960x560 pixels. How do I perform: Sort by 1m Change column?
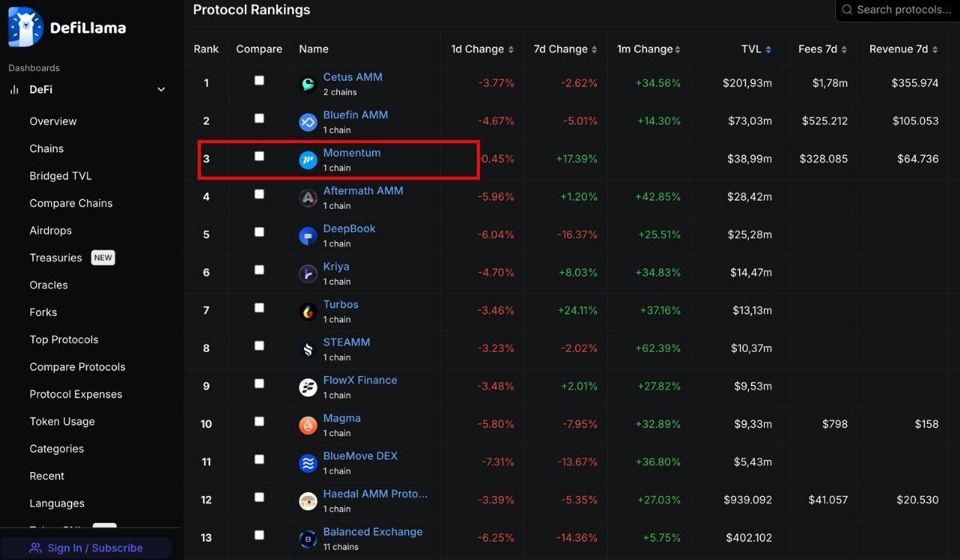coord(649,49)
